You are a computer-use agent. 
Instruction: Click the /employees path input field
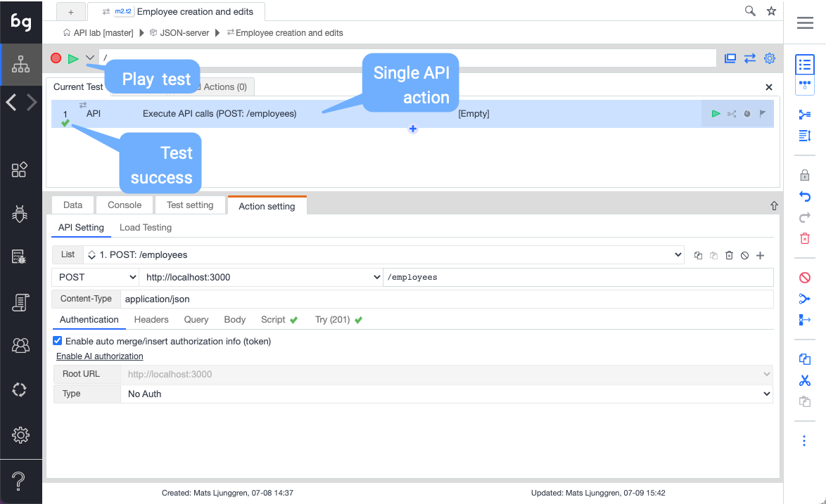coord(578,277)
